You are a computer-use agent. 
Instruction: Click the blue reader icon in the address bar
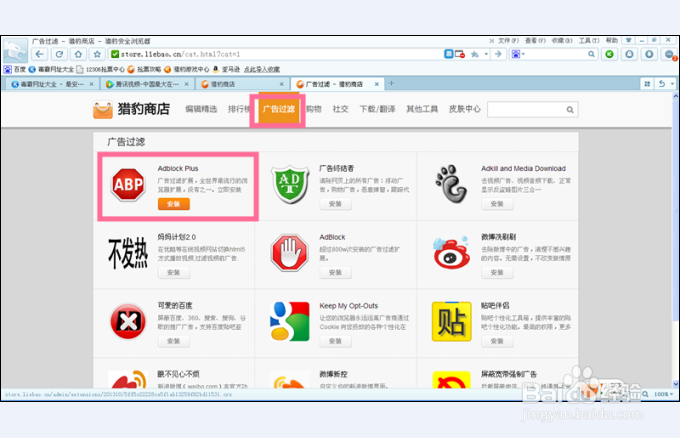(x=449, y=54)
